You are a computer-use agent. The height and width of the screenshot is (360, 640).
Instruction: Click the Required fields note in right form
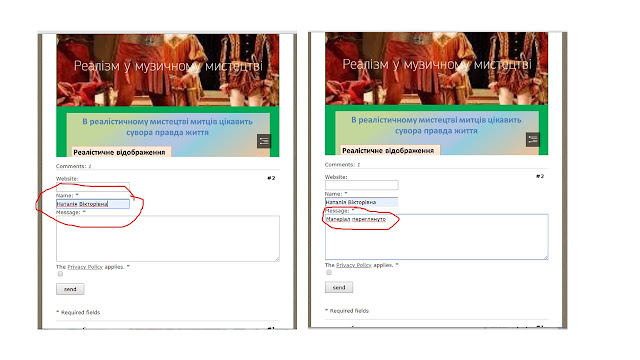pyautogui.click(x=347, y=311)
